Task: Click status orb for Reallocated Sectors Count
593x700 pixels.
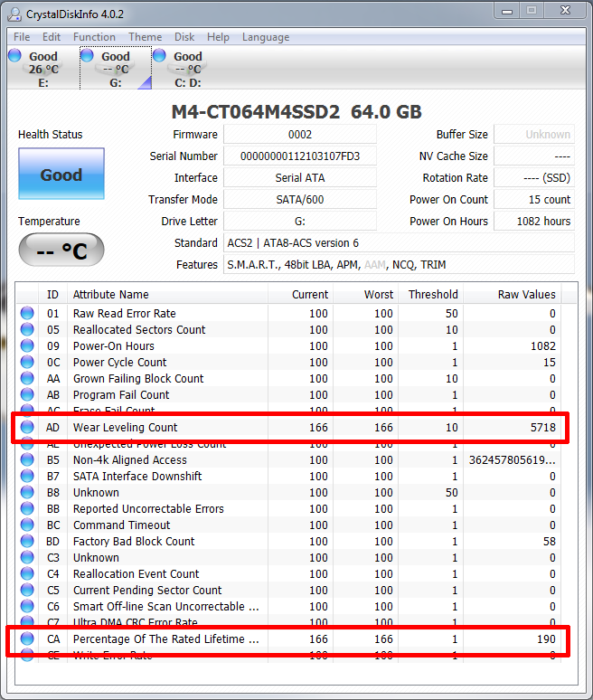Action: [x=27, y=329]
